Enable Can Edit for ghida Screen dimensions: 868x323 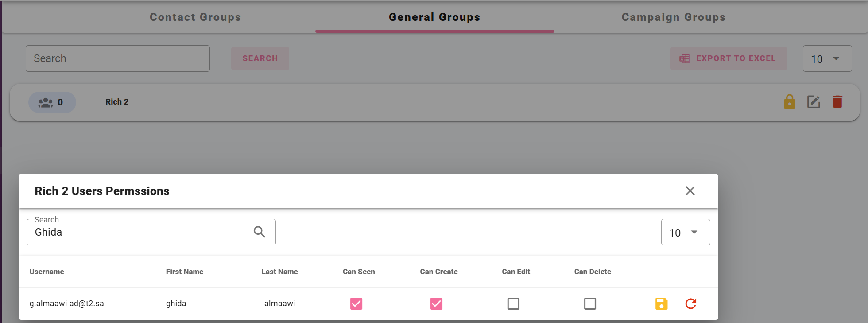pyautogui.click(x=513, y=304)
